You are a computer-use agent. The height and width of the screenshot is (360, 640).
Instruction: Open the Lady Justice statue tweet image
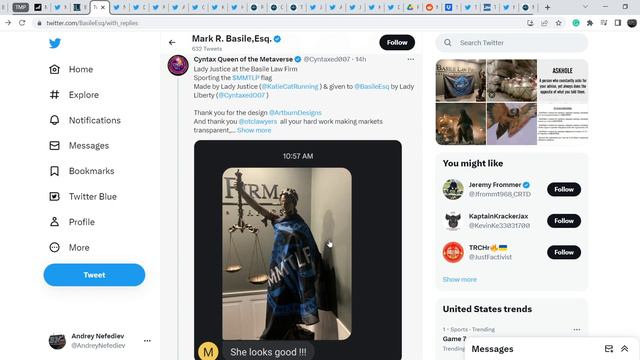(x=287, y=253)
